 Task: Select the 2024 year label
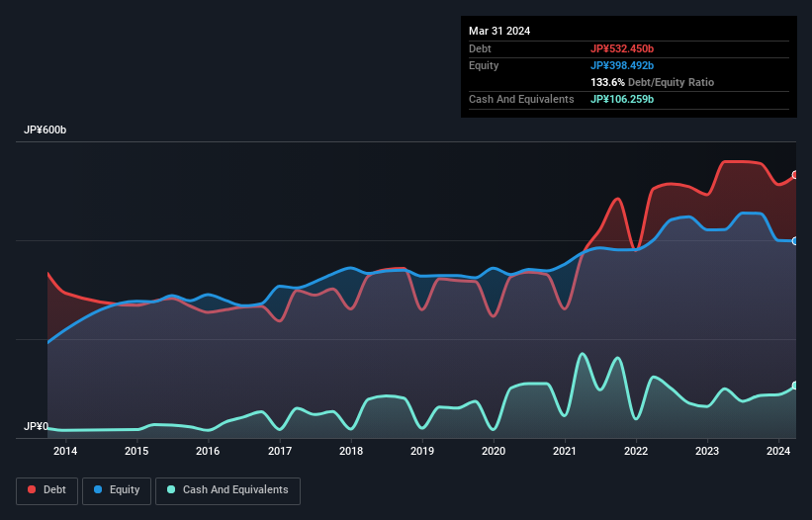778,452
